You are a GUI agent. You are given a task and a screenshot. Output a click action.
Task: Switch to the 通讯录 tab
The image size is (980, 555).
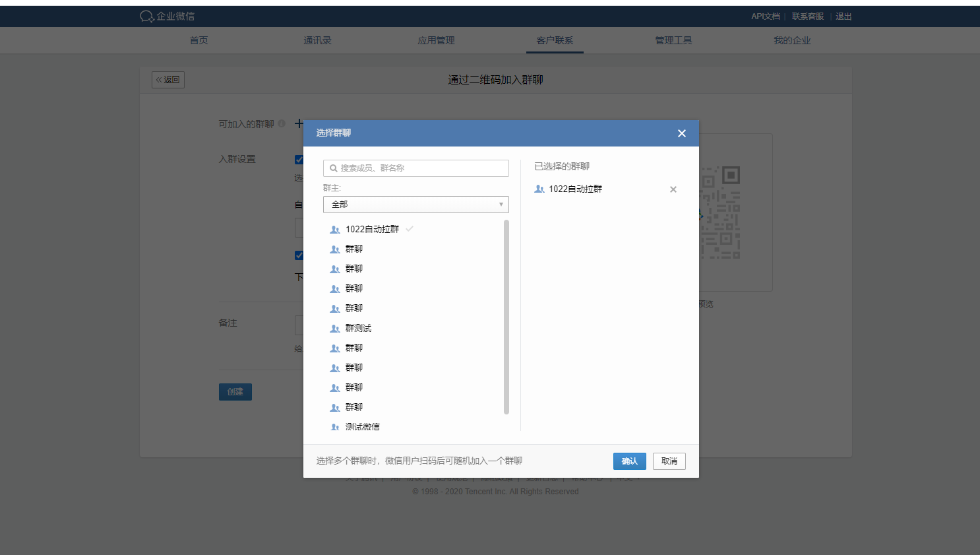click(x=317, y=40)
